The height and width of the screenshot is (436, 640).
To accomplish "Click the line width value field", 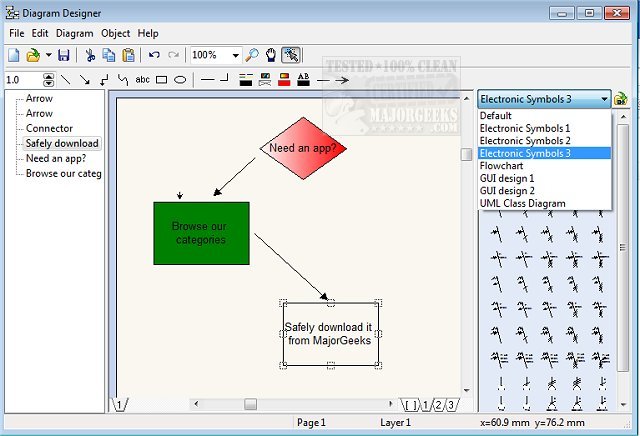I will point(23,80).
